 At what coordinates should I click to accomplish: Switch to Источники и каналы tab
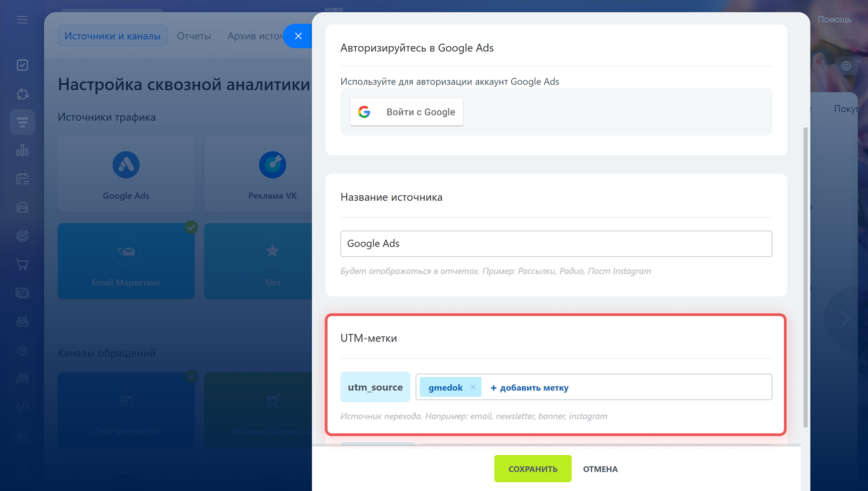pyautogui.click(x=113, y=36)
